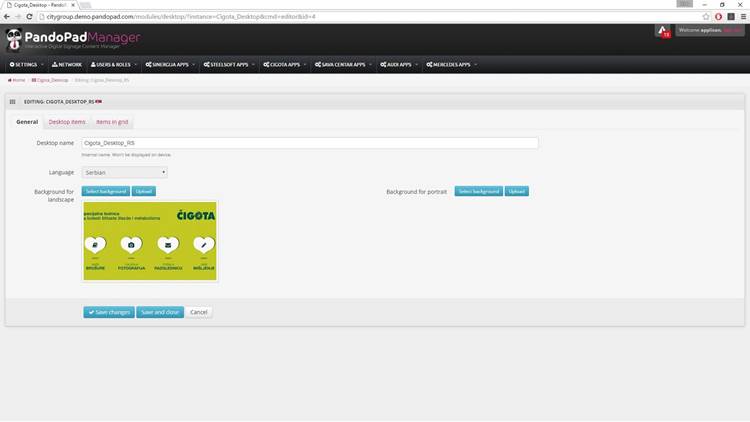Expand the Steelsoft Apps menu
The width and height of the screenshot is (750, 422).
pyautogui.click(x=228, y=64)
